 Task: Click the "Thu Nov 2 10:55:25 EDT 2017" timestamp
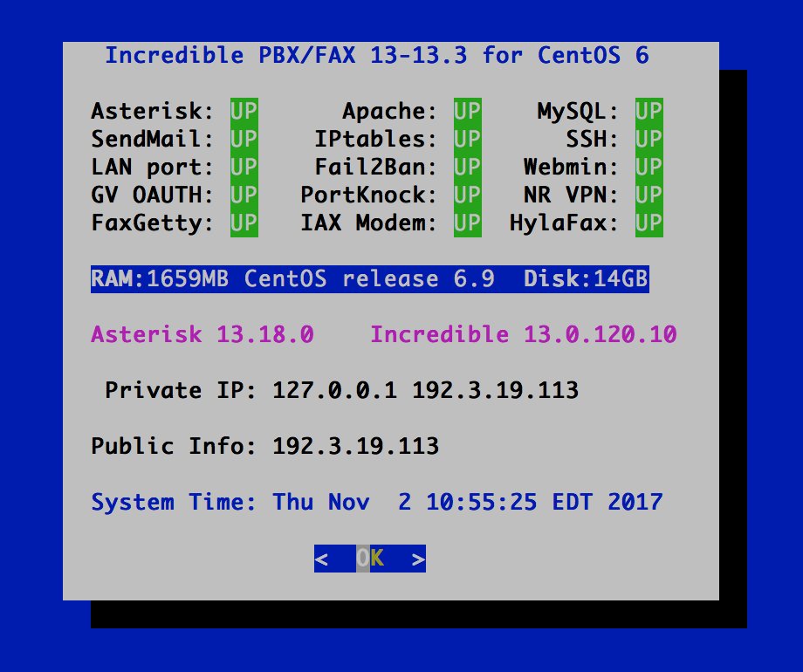coord(468,502)
